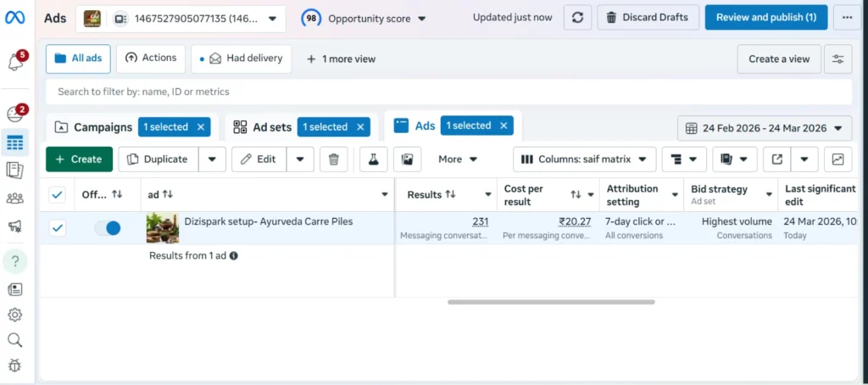Viewport: 868px width, 385px height.
Task: Switch off the Dizispark ad delivery toggle
Action: point(108,227)
